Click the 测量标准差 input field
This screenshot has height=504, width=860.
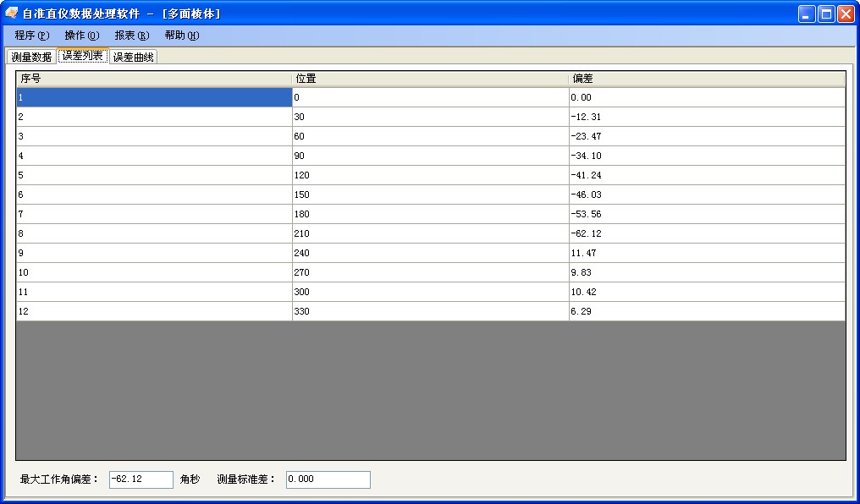click(x=328, y=479)
